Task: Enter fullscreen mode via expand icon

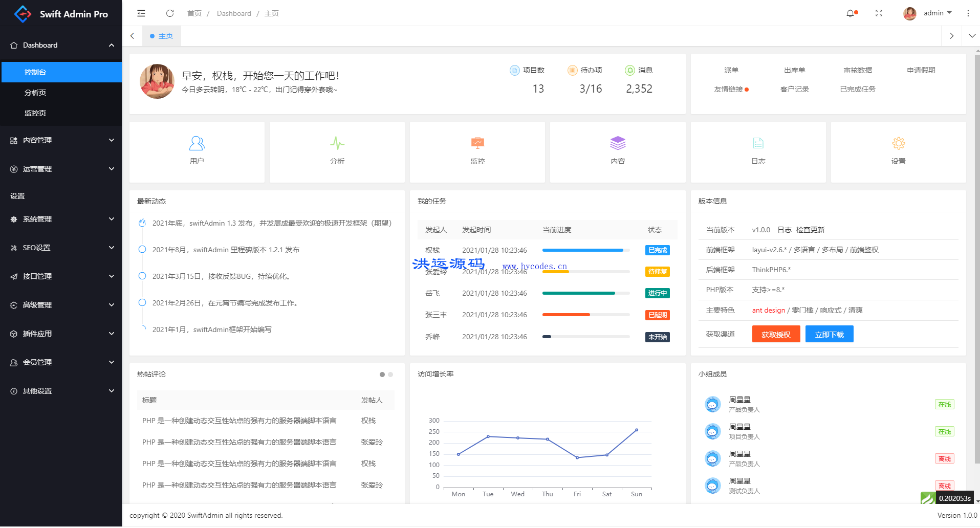Action: point(879,13)
